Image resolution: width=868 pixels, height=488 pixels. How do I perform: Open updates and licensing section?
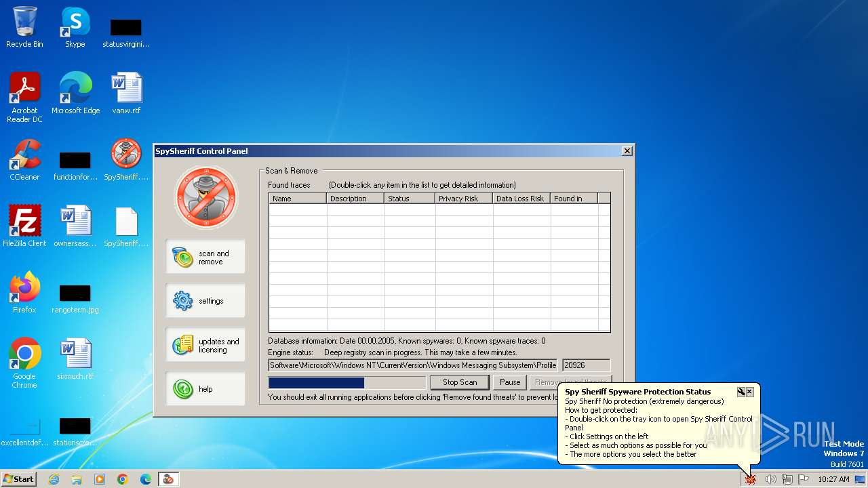coord(205,345)
